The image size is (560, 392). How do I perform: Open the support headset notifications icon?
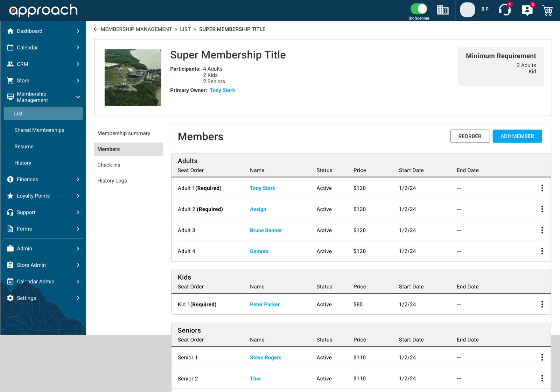[x=505, y=10]
